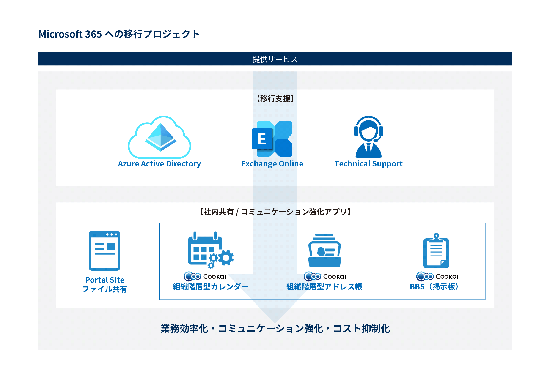Click the 業務効率化・コミュニケーション強化・コスト抑制化 text
Image resolution: width=550 pixels, height=392 pixels.
(x=275, y=329)
